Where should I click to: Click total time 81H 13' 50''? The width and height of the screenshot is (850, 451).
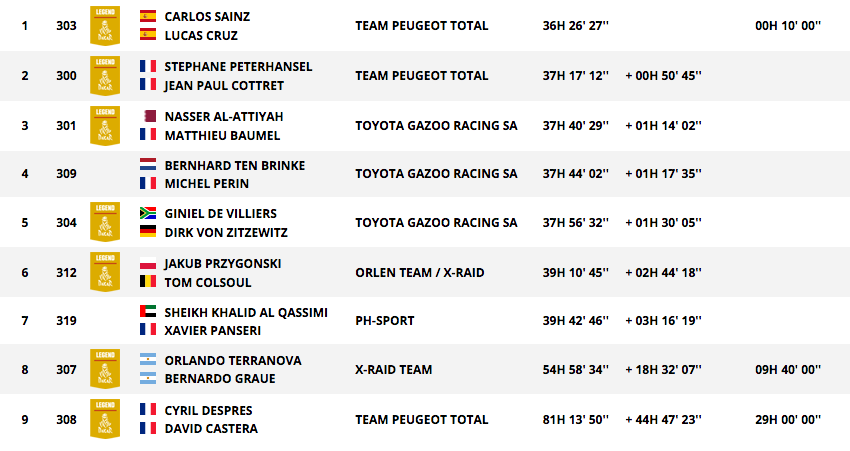coord(576,419)
